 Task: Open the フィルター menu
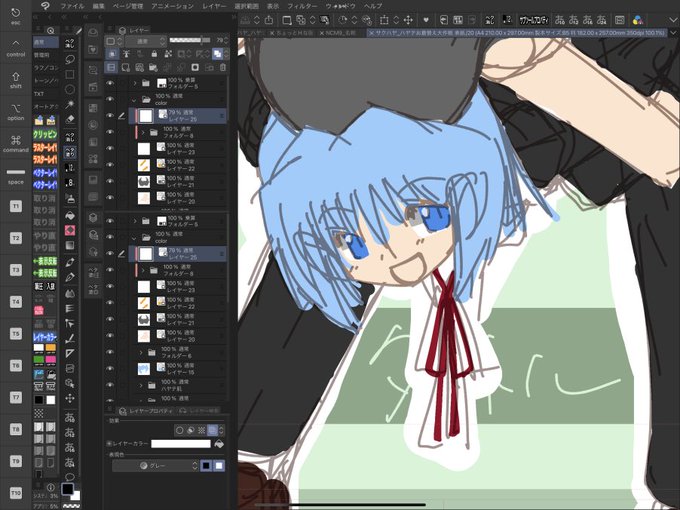pyautogui.click(x=302, y=6)
